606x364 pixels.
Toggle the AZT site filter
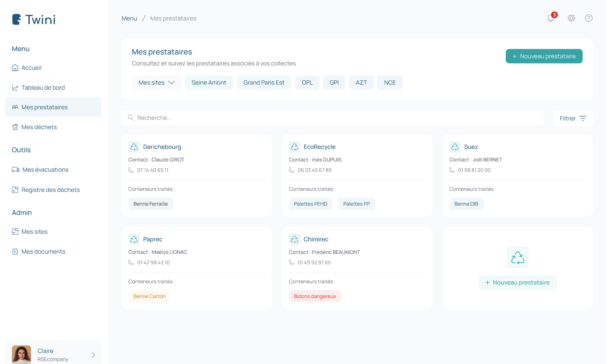pyautogui.click(x=361, y=83)
